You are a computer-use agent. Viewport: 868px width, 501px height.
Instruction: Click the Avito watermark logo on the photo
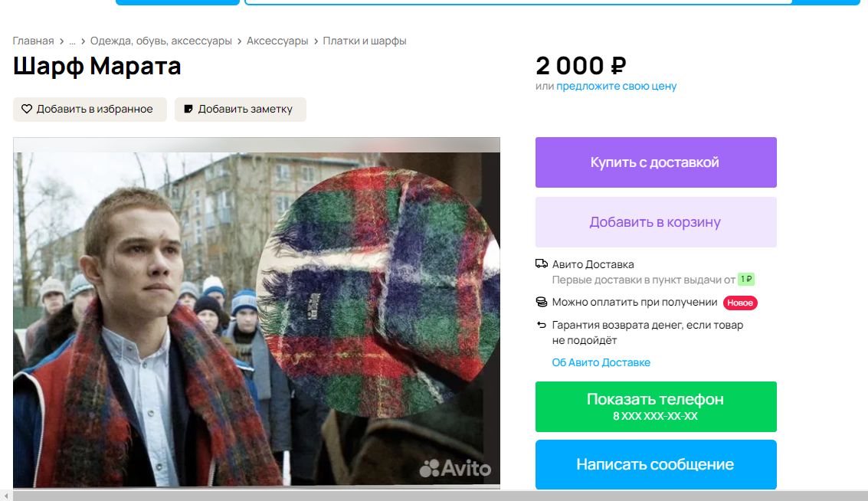455,468
